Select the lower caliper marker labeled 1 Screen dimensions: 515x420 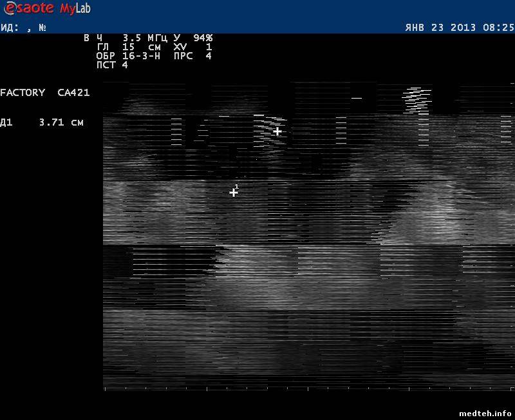pos(234,192)
